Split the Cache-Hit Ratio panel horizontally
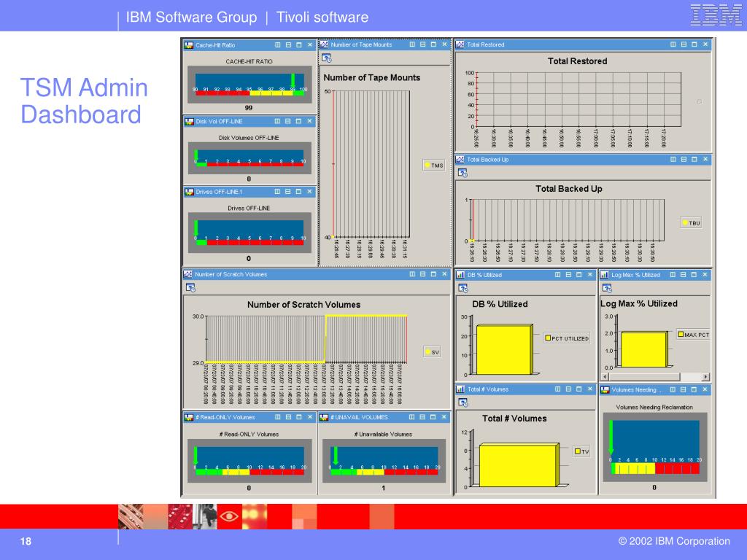 point(288,44)
